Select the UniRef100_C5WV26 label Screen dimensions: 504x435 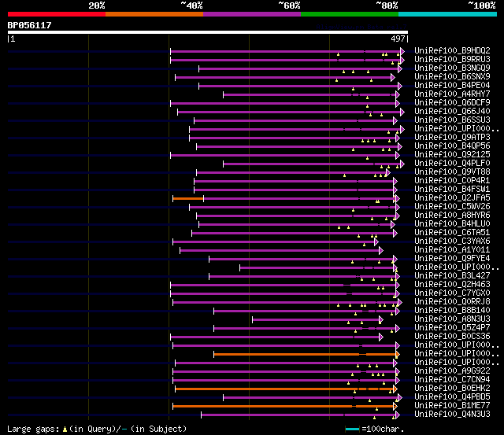[452, 206]
